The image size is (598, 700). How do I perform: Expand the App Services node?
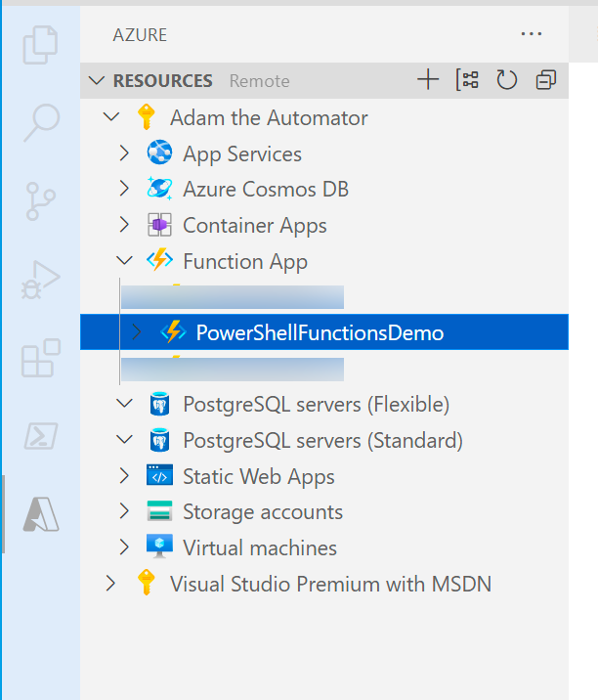click(x=124, y=153)
